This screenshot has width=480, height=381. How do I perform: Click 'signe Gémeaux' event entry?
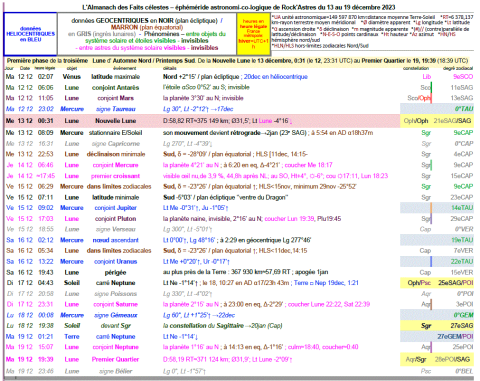[115, 315]
